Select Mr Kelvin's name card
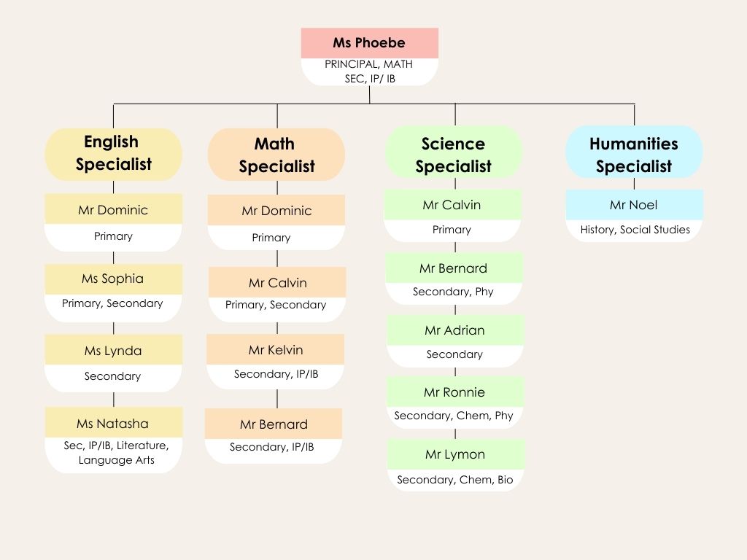This screenshot has width=747, height=560. (275, 362)
